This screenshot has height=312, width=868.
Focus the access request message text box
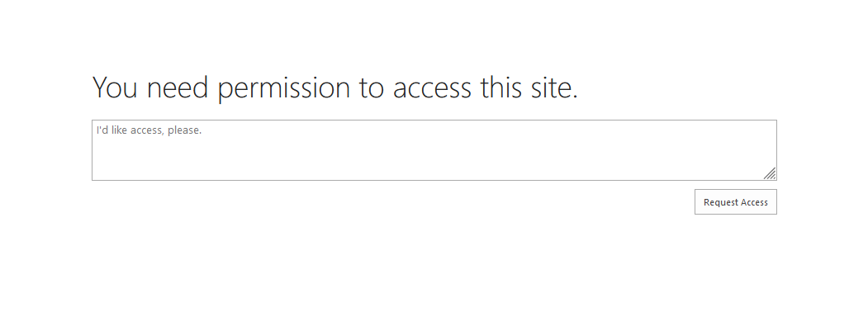pyautogui.click(x=434, y=150)
